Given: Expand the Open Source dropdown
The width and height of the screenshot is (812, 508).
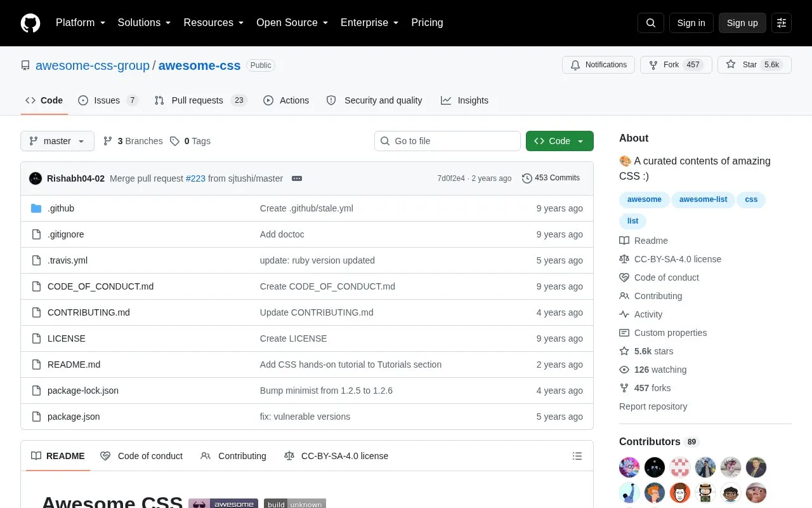Looking at the screenshot, I should click(292, 23).
